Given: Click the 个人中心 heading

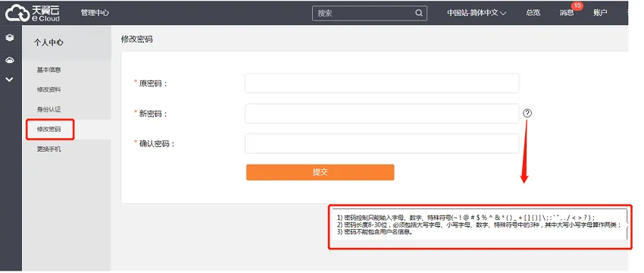Looking at the screenshot, I should click(48, 42).
